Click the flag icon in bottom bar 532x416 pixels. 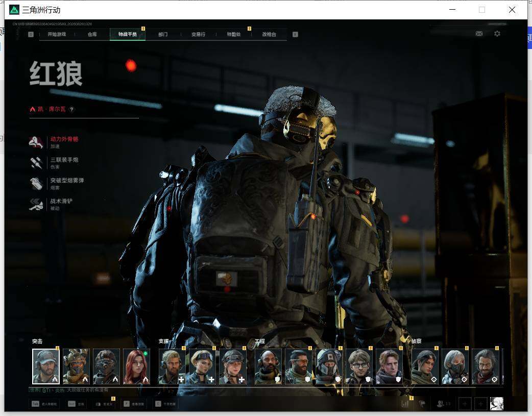422,404
